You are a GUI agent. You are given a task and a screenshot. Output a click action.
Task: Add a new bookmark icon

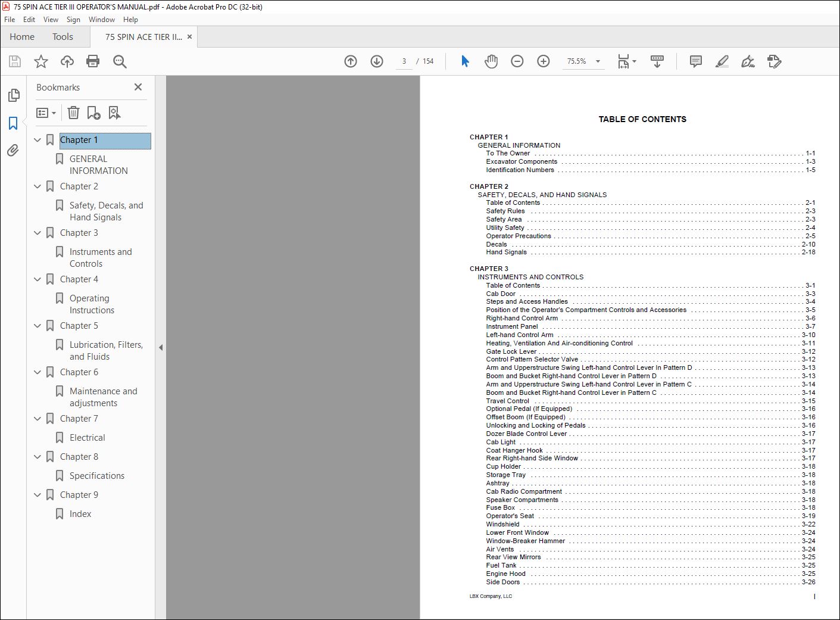pyautogui.click(x=93, y=113)
